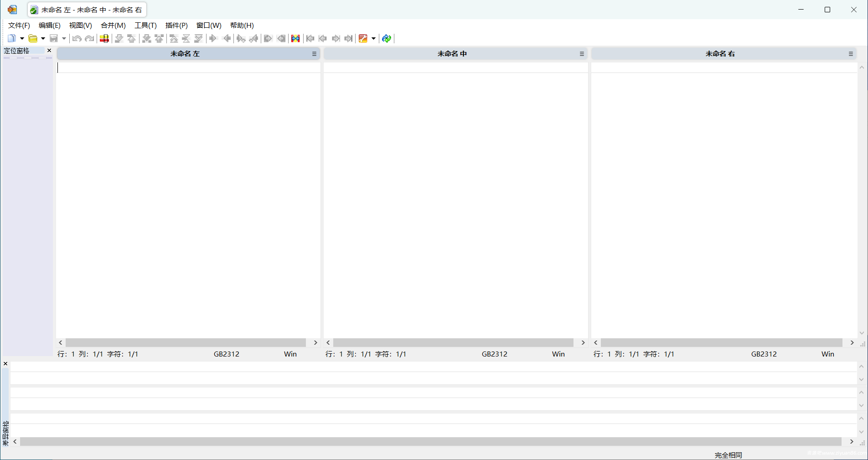Click the middle pane horizontal scrollbar
868x460 pixels.
point(453,342)
